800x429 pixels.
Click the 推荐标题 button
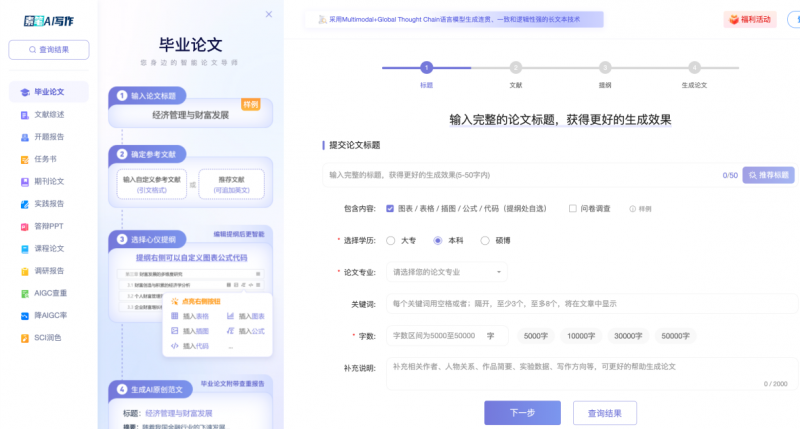768,175
